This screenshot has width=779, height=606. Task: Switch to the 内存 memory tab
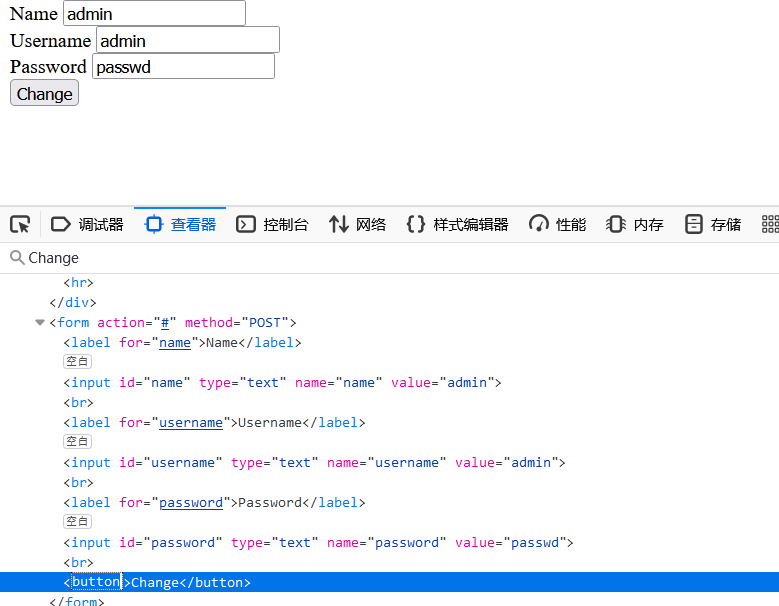point(635,224)
